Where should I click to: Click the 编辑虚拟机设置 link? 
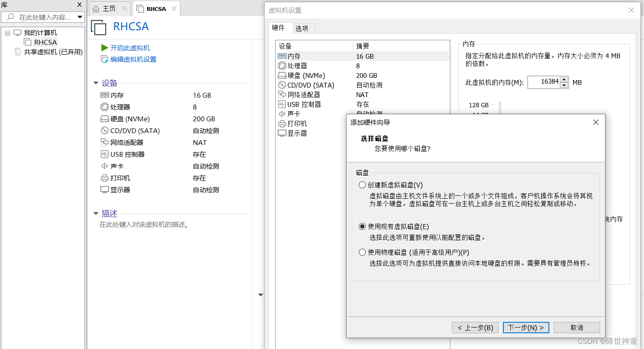coord(133,59)
